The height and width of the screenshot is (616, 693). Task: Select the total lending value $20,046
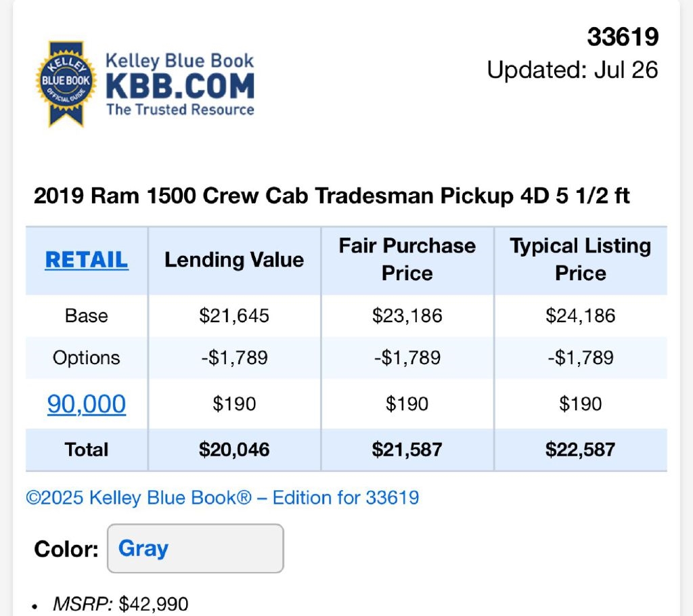pos(234,449)
